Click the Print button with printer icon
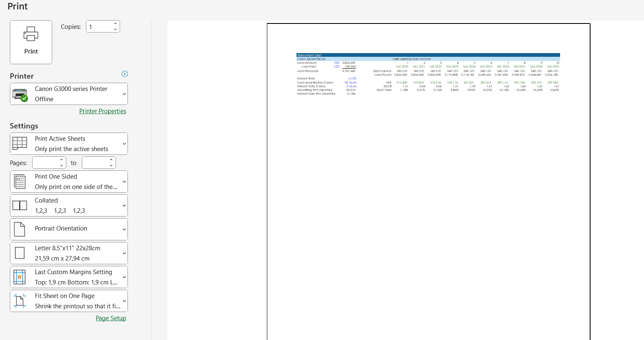 (x=31, y=42)
